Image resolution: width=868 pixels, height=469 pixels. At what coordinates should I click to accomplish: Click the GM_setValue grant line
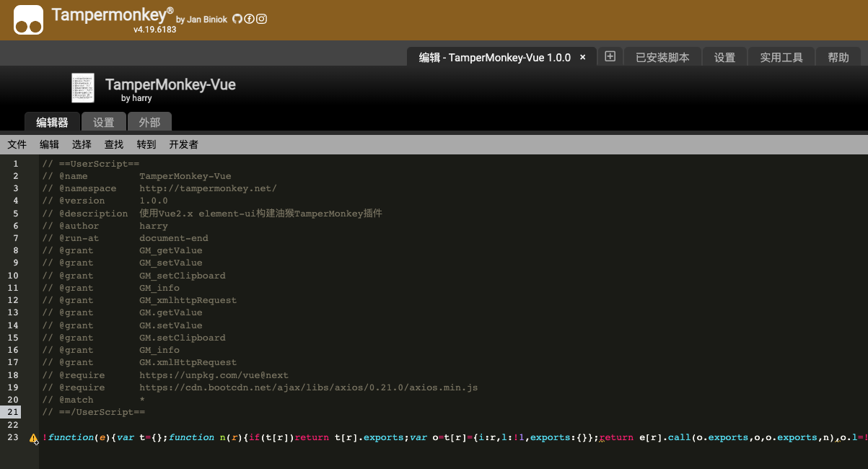122,263
